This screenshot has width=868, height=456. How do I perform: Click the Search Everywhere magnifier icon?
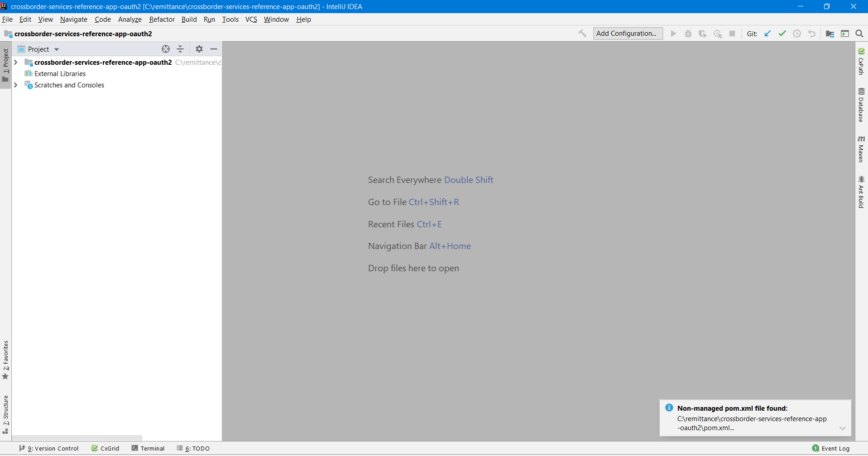point(859,34)
